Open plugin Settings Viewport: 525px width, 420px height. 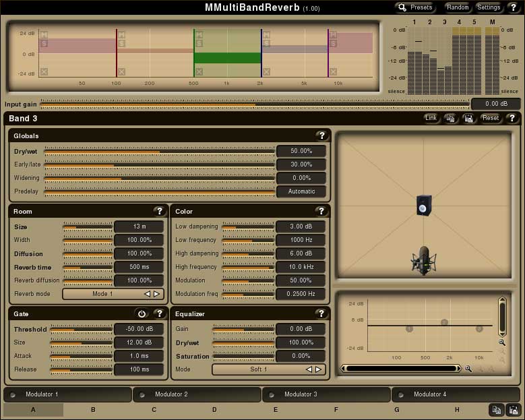click(489, 7)
